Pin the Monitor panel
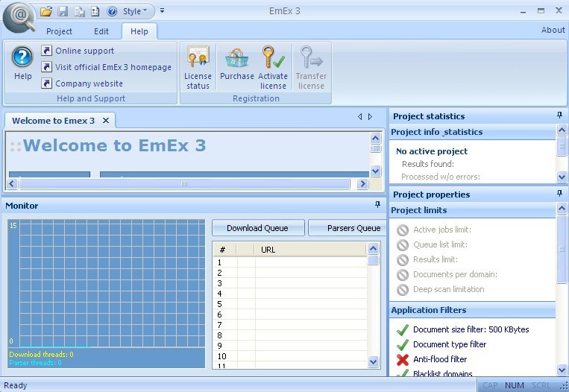 click(x=377, y=205)
